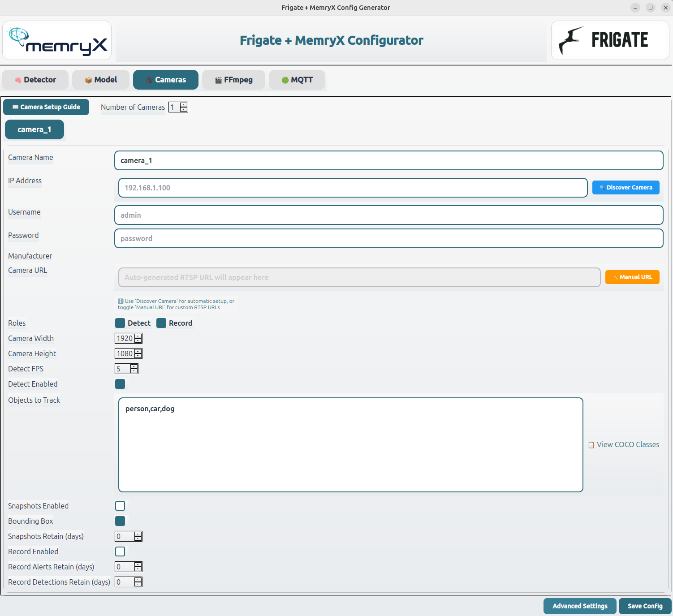Uncheck the Record role checkbox
This screenshot has width=673, height=616.
[161, 323]
